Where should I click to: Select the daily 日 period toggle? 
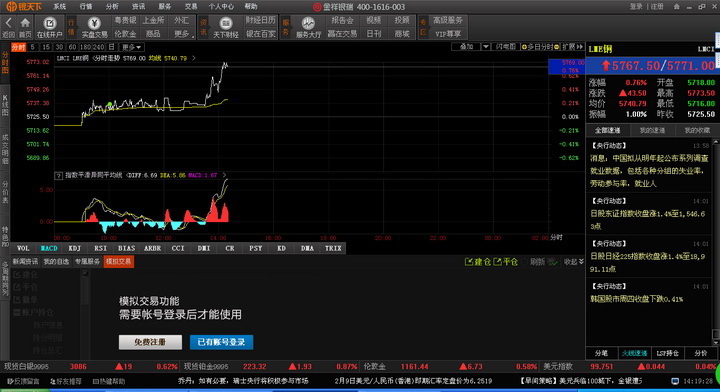click(111, 47)
